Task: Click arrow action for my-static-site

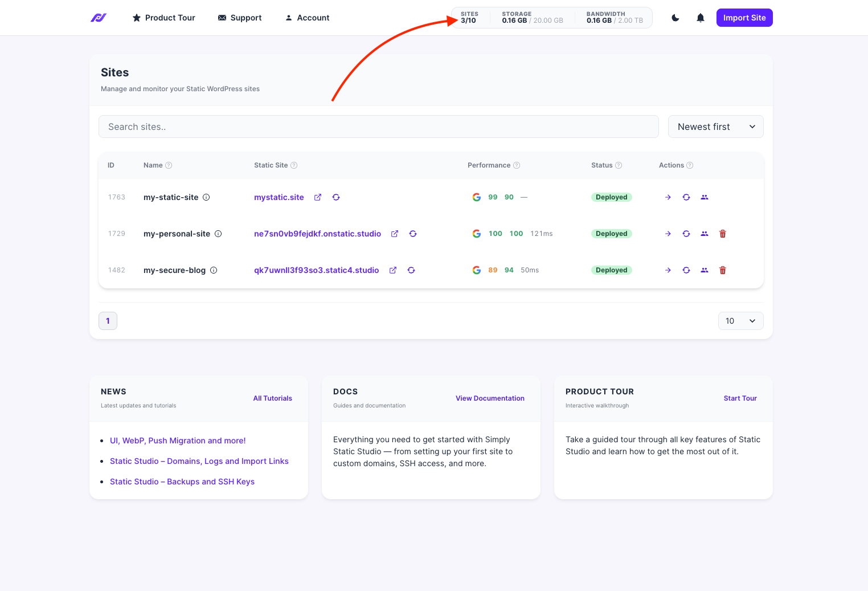Action: point(668,197)
